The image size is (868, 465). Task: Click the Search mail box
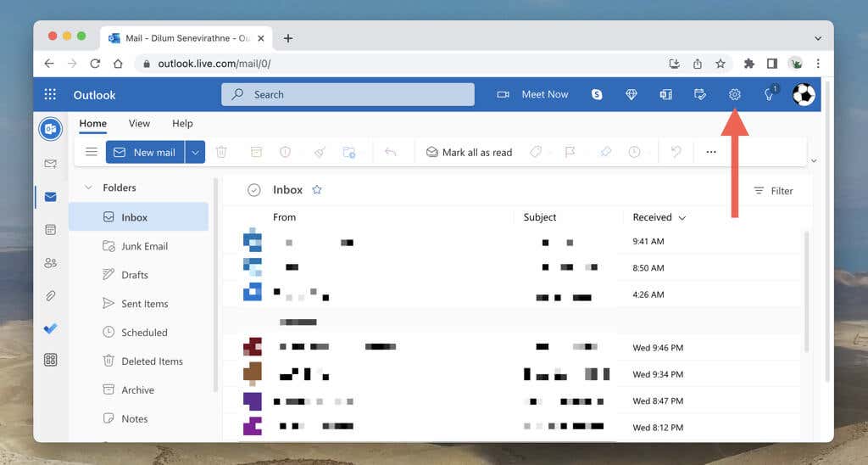pos(348,95)
